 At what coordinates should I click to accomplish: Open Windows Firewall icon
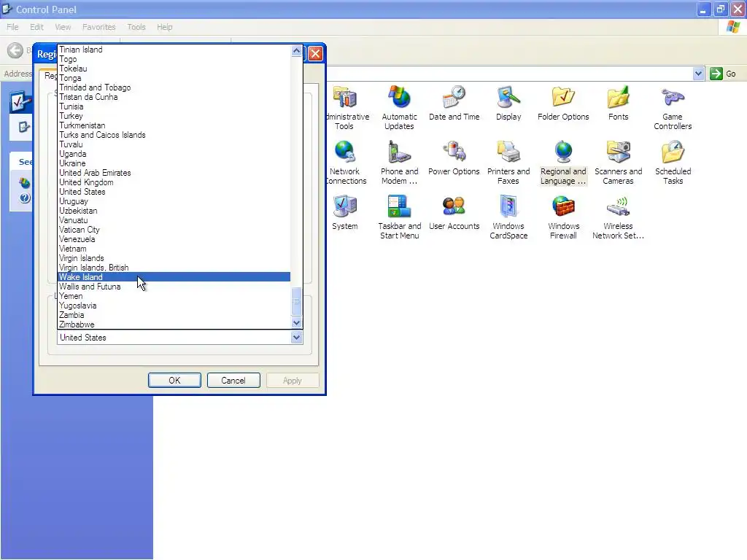click(x=563, y=207)
